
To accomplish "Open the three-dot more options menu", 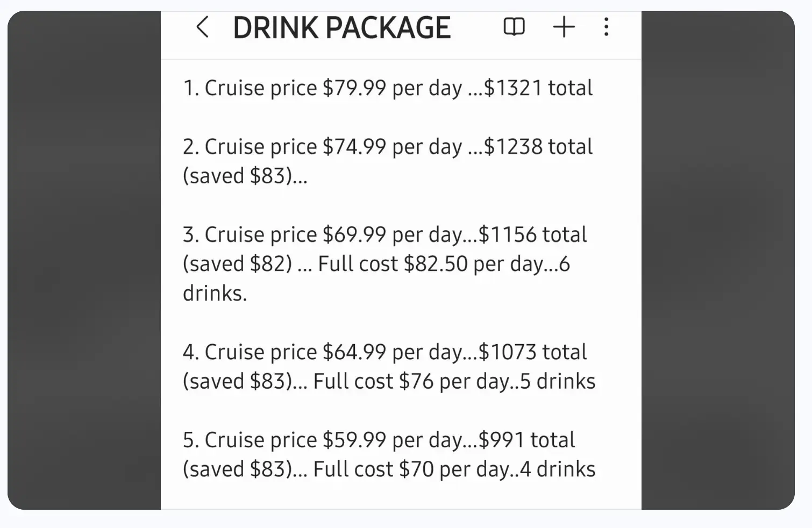I will [606, 27].
